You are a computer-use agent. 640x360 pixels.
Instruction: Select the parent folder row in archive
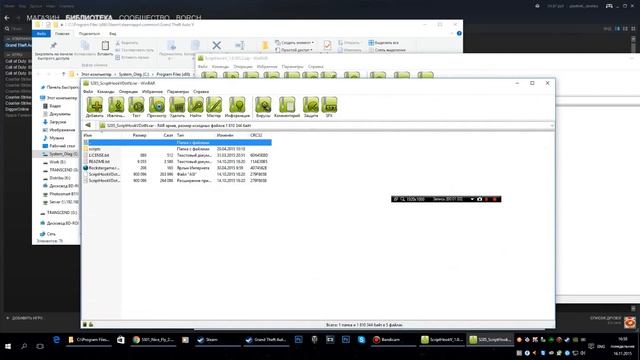[x=177, y=142]
